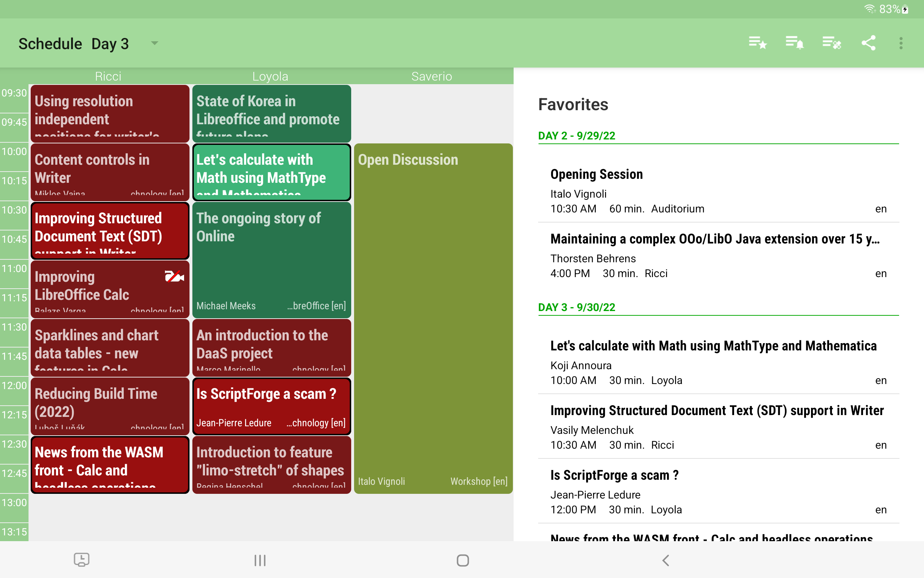Open 'An introduction to the DaaS project'
Screen dimensions: 924x578
[271, 348]
